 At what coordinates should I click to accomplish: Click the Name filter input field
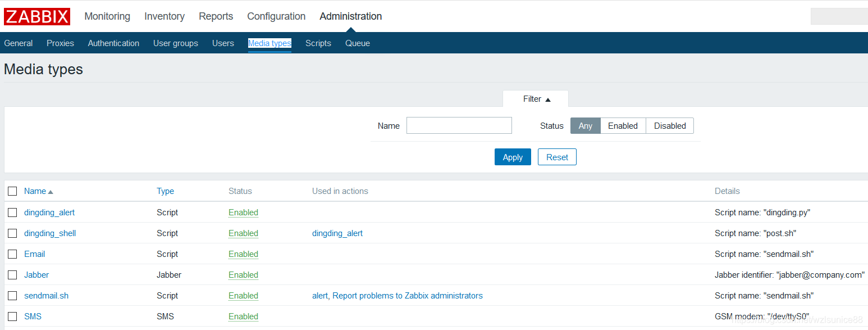point(459,125)
